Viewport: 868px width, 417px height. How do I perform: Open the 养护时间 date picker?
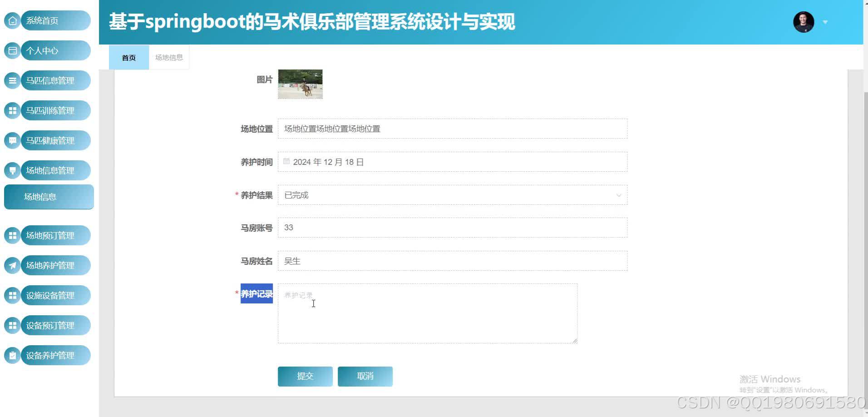click(452, 162)
